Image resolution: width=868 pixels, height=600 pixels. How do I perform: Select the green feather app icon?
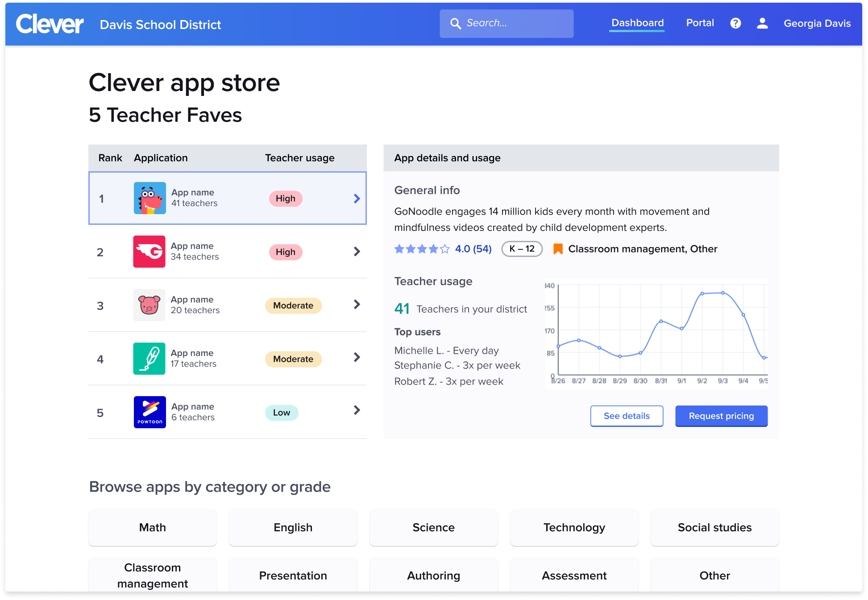[x=150, y=359]
